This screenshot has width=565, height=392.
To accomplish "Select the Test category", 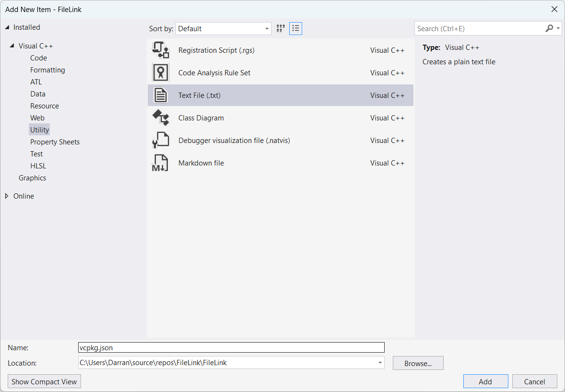I will [x=36, y=154].
